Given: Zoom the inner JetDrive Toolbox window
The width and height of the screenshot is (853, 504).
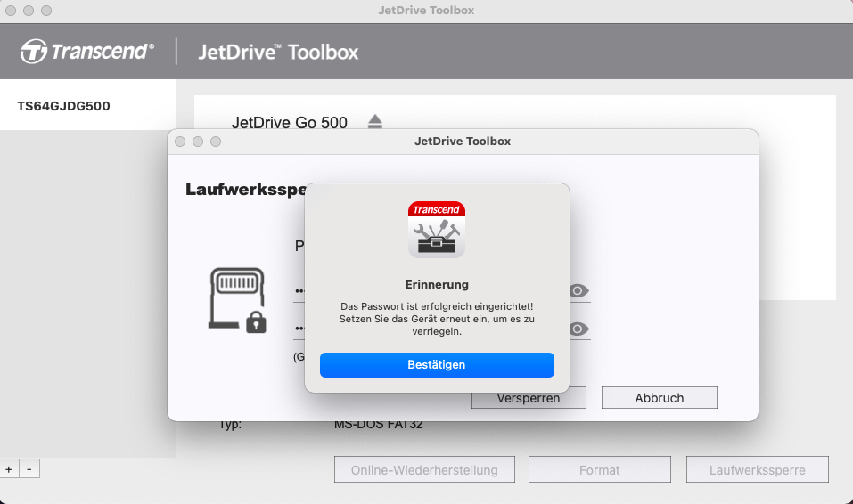Looking at the screenshot, I should (x=216, y=142).
